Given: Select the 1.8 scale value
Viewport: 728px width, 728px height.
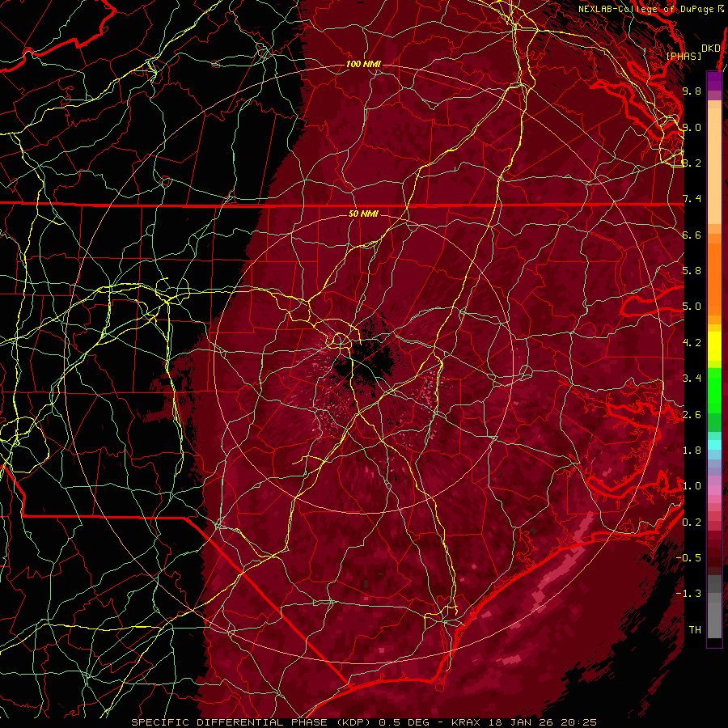Looking at the screenshot, I should [692, 451].
